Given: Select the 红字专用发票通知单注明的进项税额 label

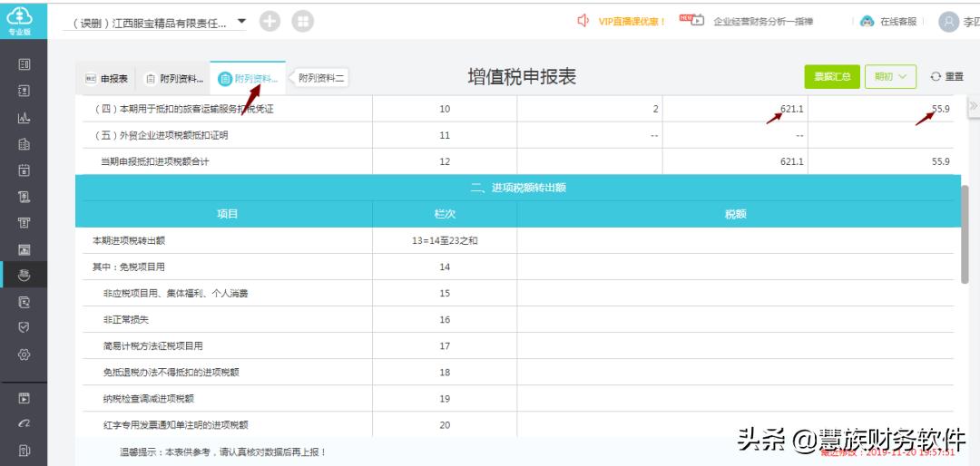Looking at the screenshot, I should (176, 425).
